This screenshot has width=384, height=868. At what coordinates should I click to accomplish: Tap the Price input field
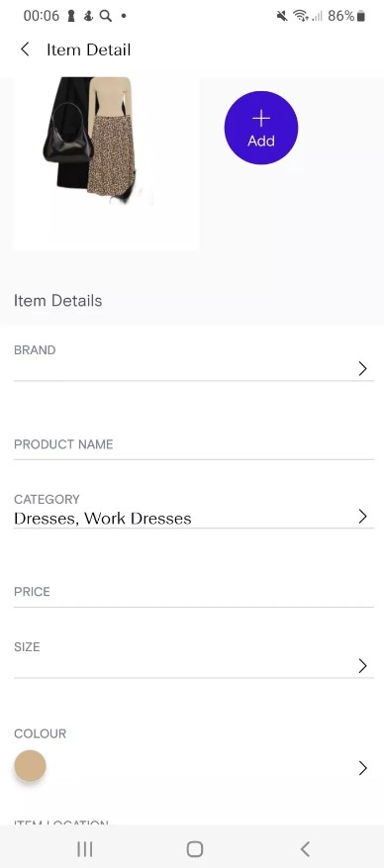pos(194,594)
